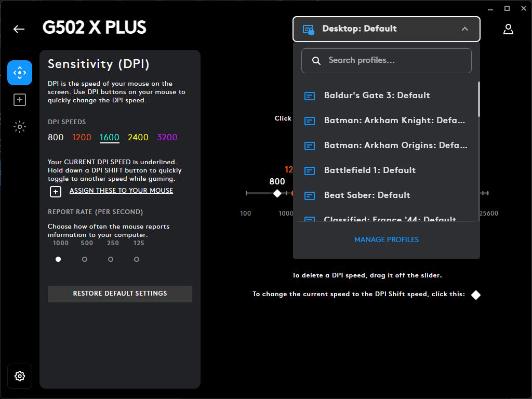This screenshot has height=399, width=532.
Task: Select the 125 report rate option
Action: click(x=137, y=259)
